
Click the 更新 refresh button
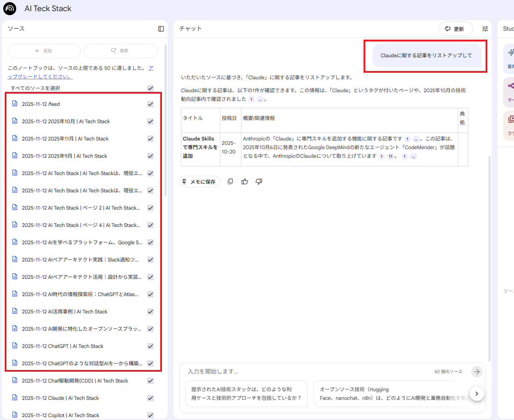(x=455, y=29)
